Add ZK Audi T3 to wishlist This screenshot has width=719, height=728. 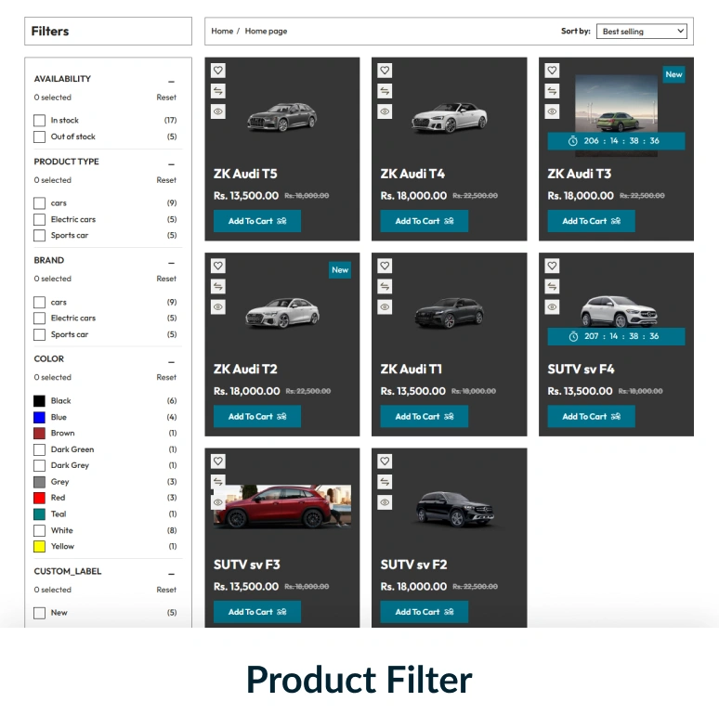[552, 71]
